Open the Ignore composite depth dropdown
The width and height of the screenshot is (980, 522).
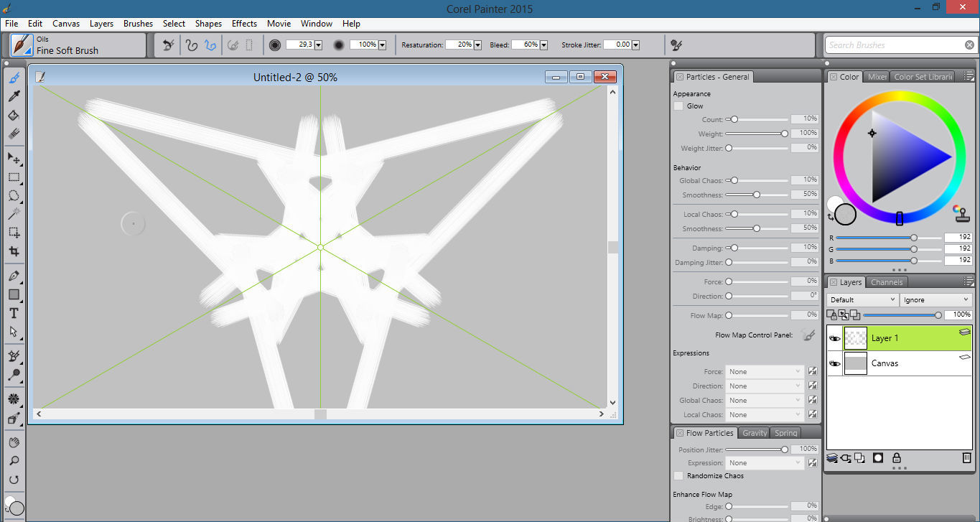[935, 299]
